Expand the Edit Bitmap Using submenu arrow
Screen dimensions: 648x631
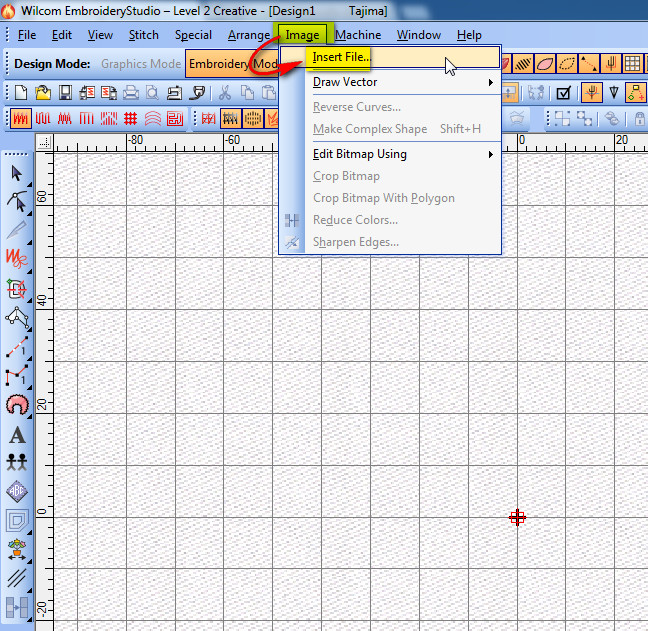pos(491,154)
